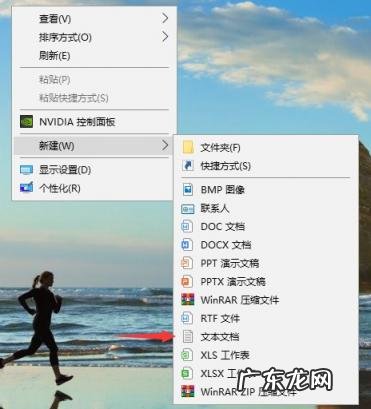Create a new 快捷方式(S) shortcut
Viewport: 371px width, 409px height.
(266, 166)
